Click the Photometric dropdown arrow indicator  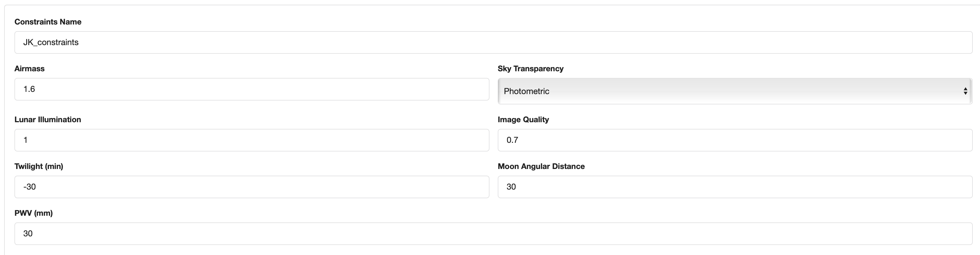(x=965, y=91)
